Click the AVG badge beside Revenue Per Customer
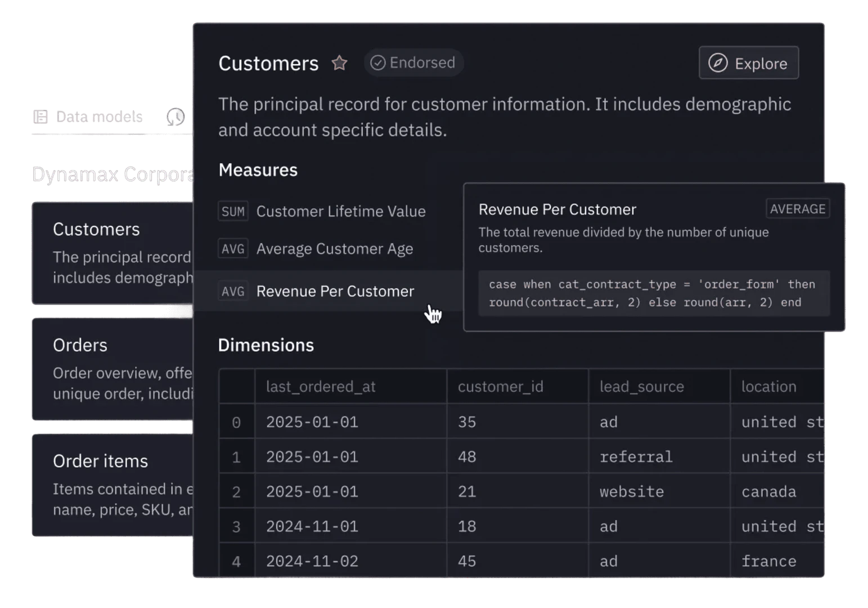868x608 pixels. click(x=233, y=291)
